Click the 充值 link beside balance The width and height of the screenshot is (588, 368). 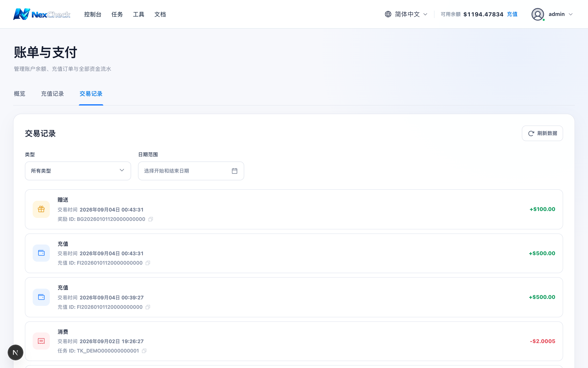(512, 14)
